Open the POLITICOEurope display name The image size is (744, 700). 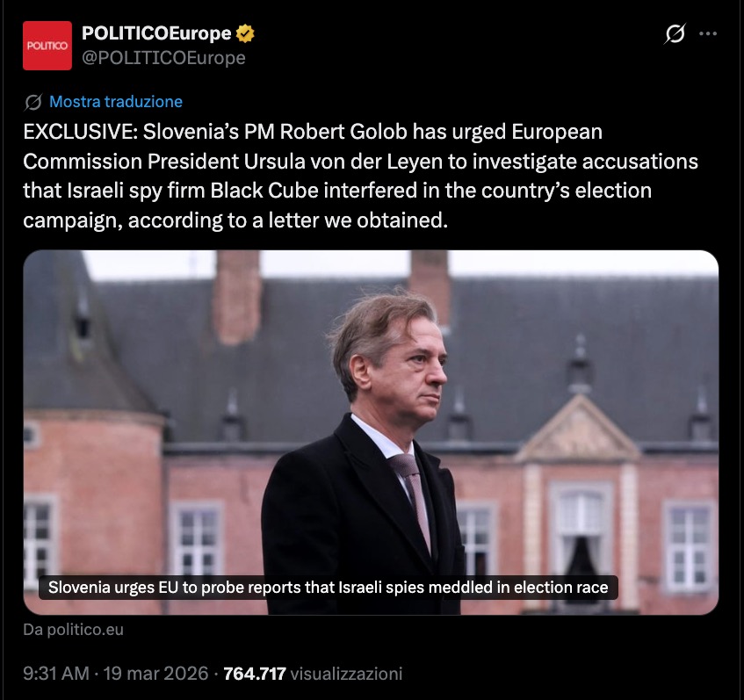[x=156, y=33]
